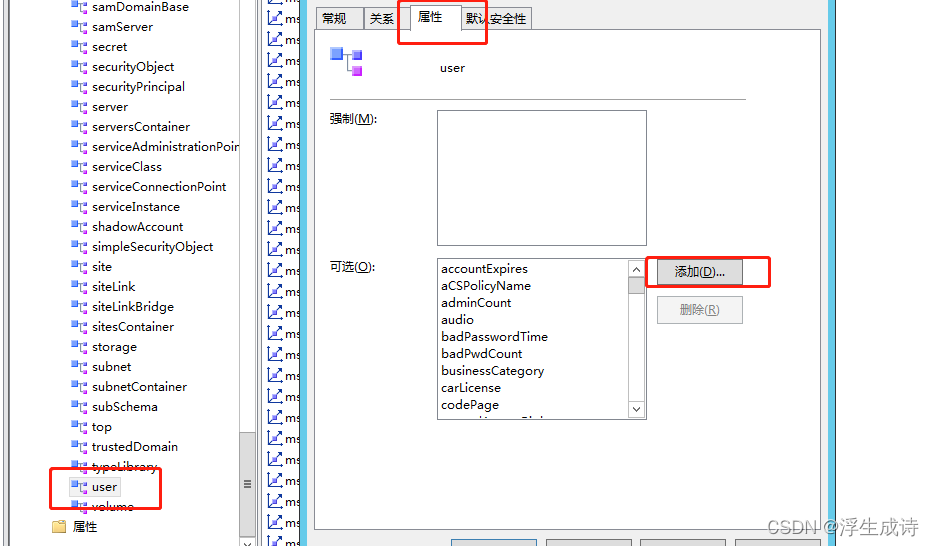Select the typeLibrary tree item
934x546 pixels.
(x=124, y=466)
